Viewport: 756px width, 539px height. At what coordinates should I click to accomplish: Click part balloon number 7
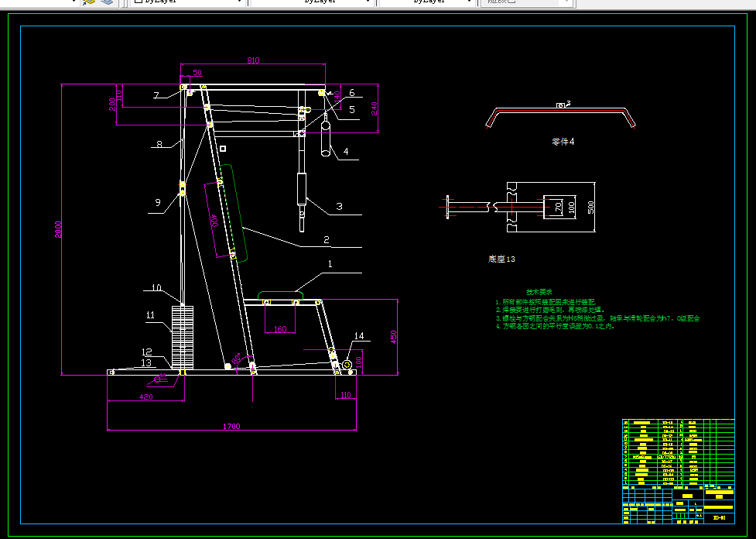pyautogui.click(x=156, y=95)
